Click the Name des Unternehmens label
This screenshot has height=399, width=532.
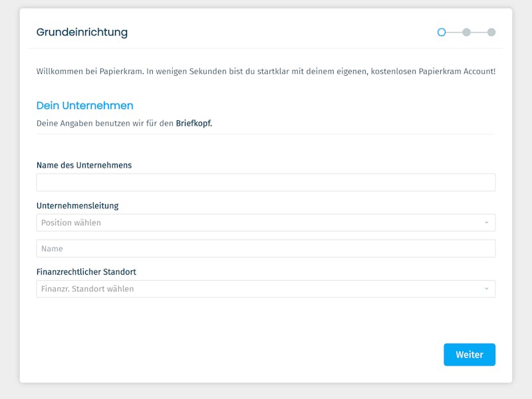click(x=84, y=165)
